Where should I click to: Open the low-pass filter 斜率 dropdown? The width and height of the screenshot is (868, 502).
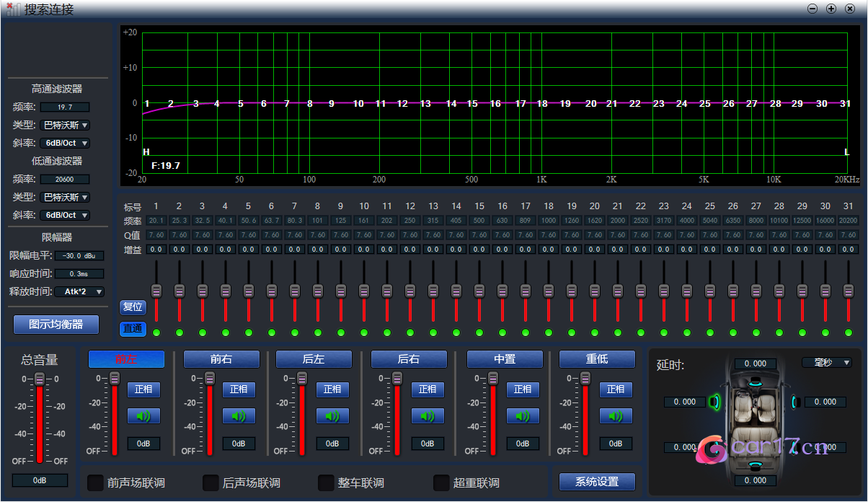(65, 215)
